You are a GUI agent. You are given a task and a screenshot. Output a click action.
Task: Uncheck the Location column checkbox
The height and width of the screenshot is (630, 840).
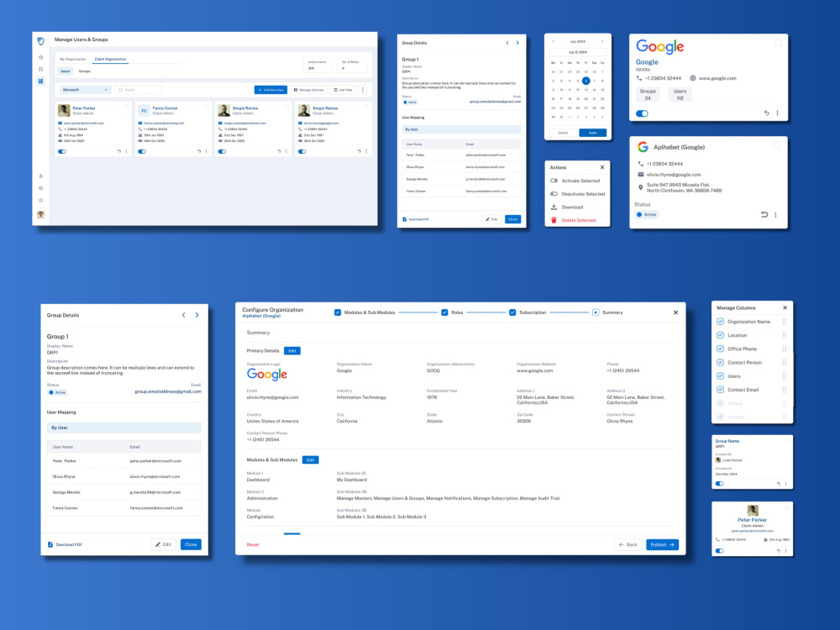720,335
